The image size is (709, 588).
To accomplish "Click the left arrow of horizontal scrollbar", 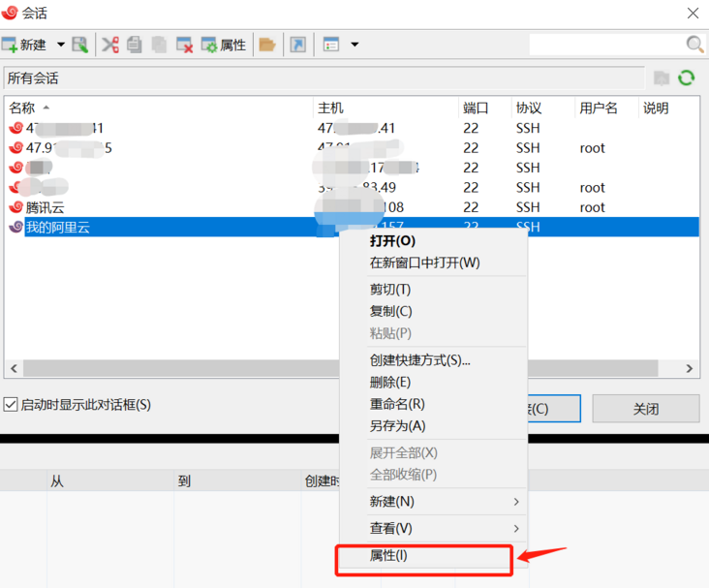I will point(14,368).
